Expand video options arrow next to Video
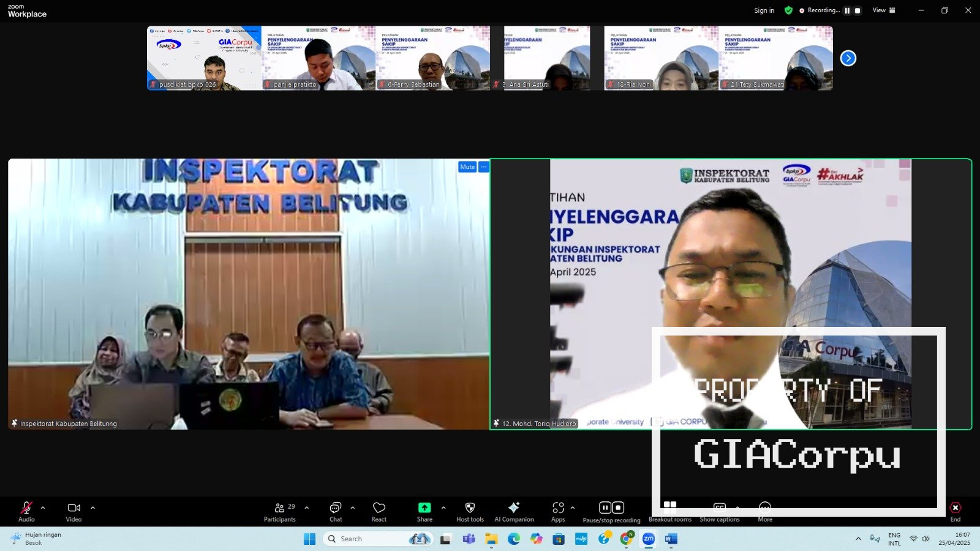 93,508
